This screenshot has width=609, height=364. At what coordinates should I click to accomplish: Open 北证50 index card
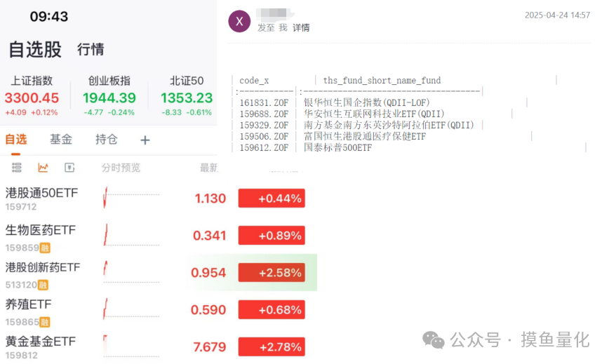187,96
